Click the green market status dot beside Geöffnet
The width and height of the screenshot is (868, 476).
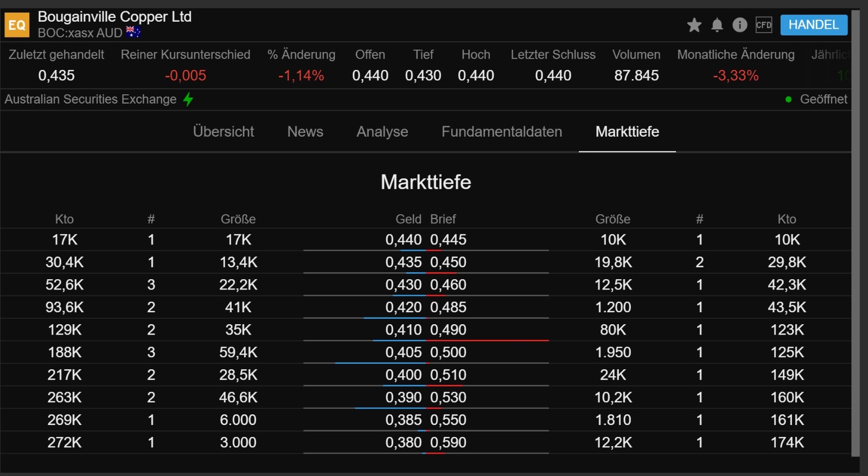788,99
